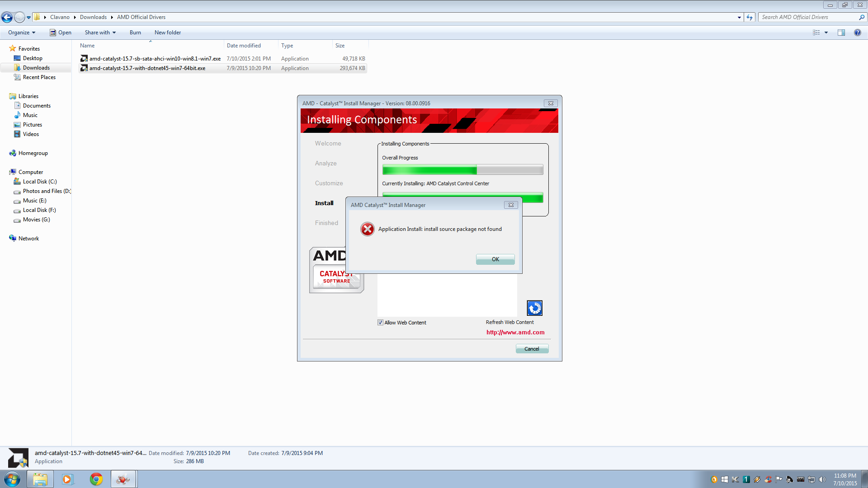Click OK to dismiss the error dialog
Image resolution: width=868 pixels, height=488 pixels.
pos(495,258)
